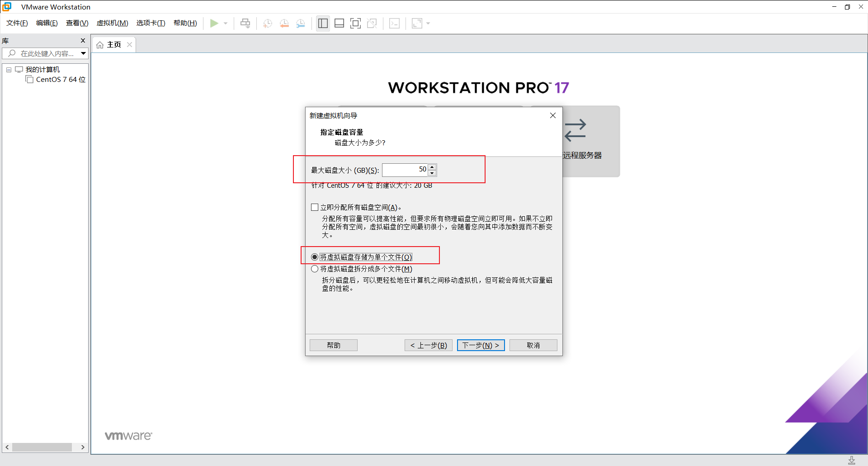Toggle the library sidebar view icon
This screenshot has height=466, width=868.
click(x=323, y=23)
